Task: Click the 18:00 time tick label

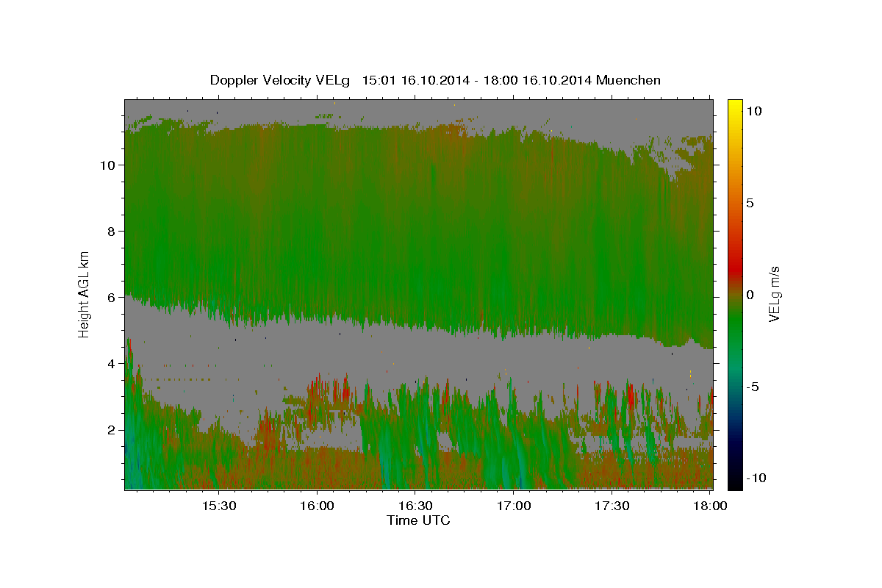Action: 710,506
